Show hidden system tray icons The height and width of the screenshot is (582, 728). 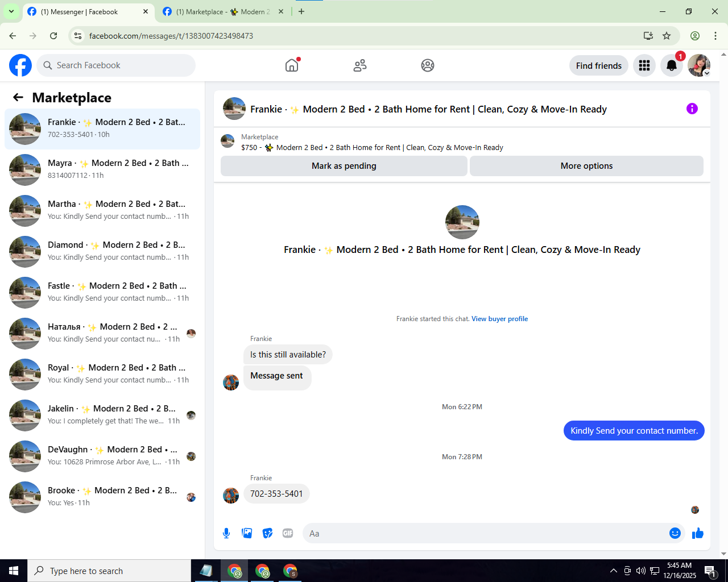click(613, 571)
